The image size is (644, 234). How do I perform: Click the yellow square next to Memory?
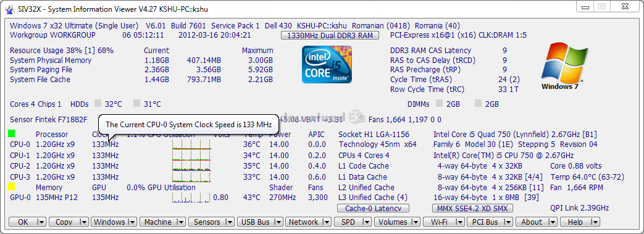[x=12, y=187]
